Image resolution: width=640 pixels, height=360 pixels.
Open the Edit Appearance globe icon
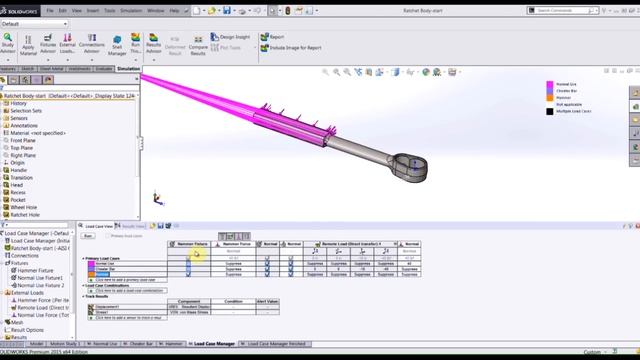[x=426, y=72]
